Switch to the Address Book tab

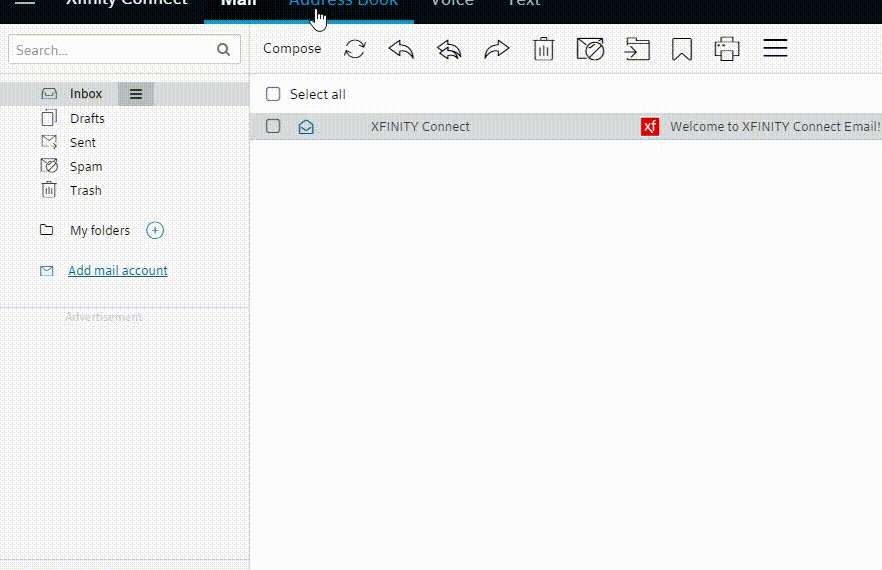343,4
